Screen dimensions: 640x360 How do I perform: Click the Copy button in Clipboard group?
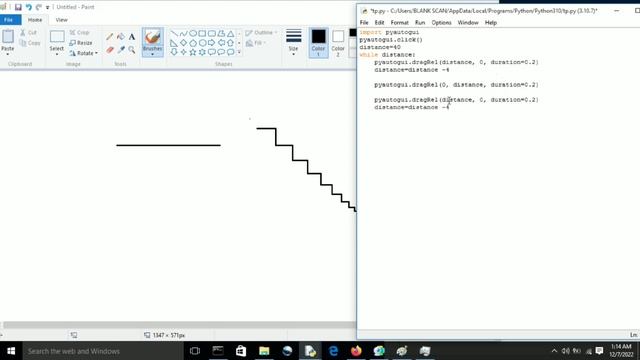30,43
